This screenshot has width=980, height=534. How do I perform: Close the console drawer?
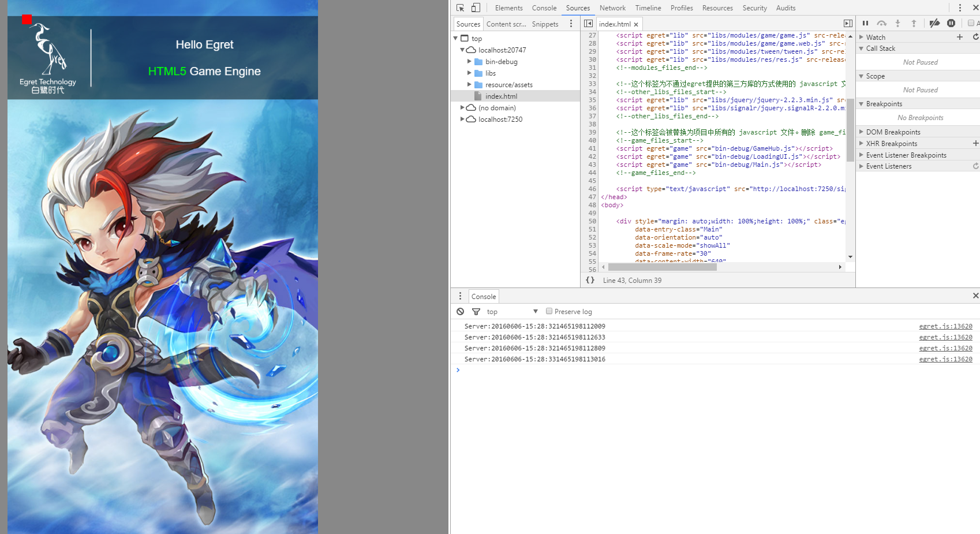click(x=975, y=296)
